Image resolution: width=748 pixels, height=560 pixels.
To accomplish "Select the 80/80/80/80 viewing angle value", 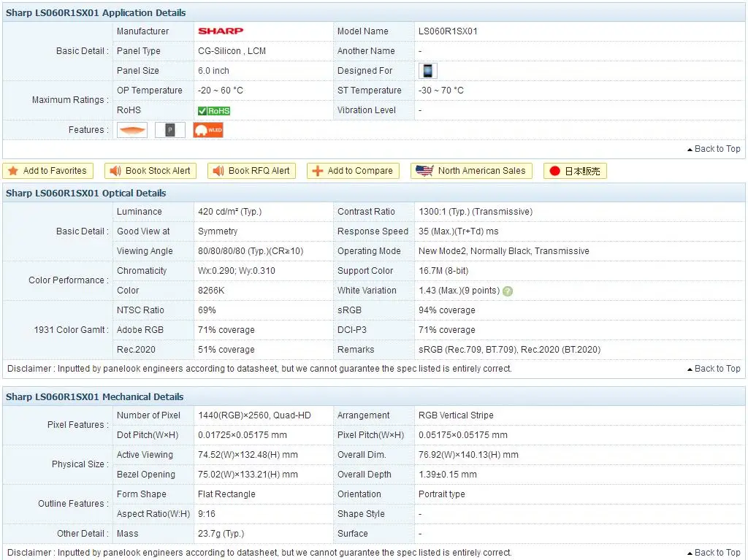I will coord(251,251).
